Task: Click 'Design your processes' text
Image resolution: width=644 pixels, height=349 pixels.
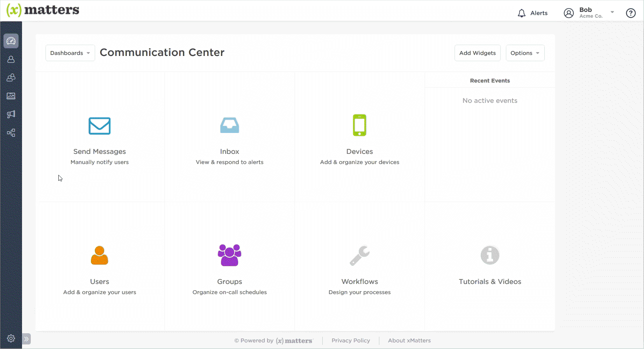Action: [360, 292]
